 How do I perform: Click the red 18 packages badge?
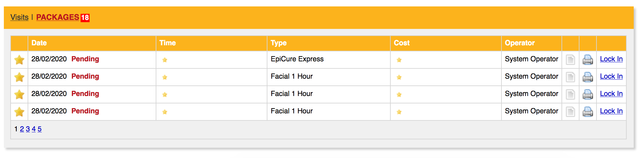click(x=85, y=18)
